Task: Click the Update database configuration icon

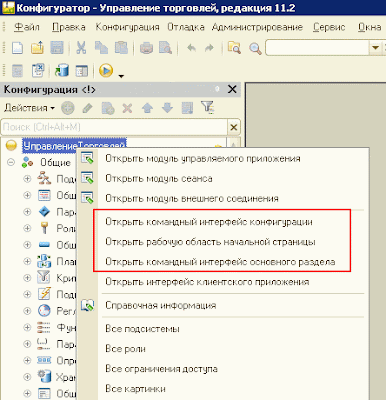Action: [62, 70]
